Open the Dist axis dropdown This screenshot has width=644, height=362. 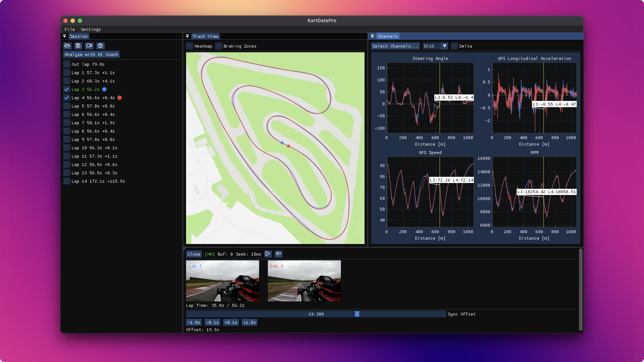click(435, 46)
